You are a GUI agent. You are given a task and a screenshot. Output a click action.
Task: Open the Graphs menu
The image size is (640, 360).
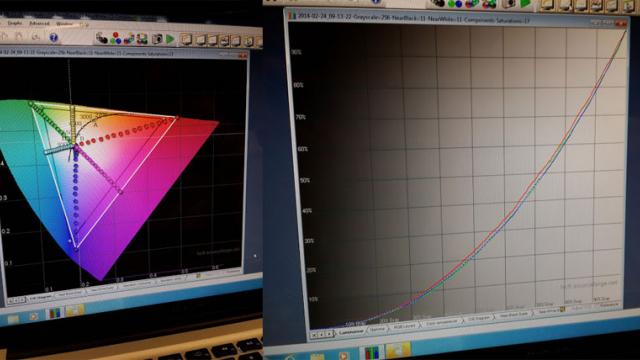tap(15, 23)
